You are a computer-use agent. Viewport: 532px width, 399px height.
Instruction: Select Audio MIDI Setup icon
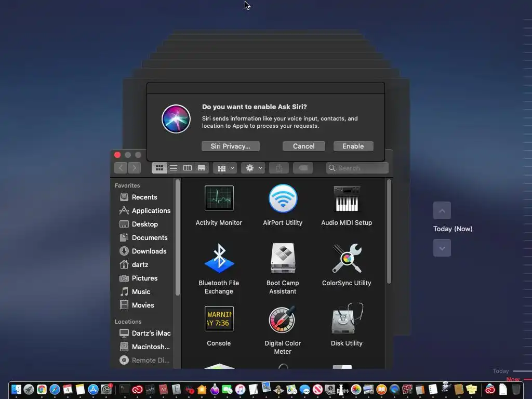click(x=347, y=198)
